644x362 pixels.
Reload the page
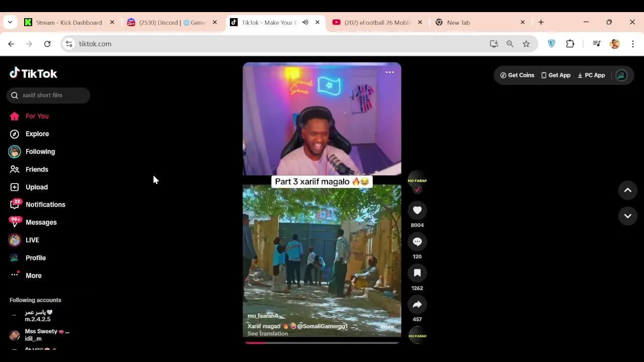pos(47,44)
